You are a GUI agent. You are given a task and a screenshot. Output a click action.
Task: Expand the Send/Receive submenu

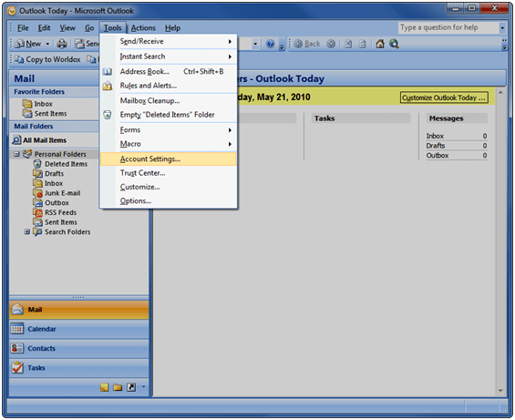click(168, 41)
